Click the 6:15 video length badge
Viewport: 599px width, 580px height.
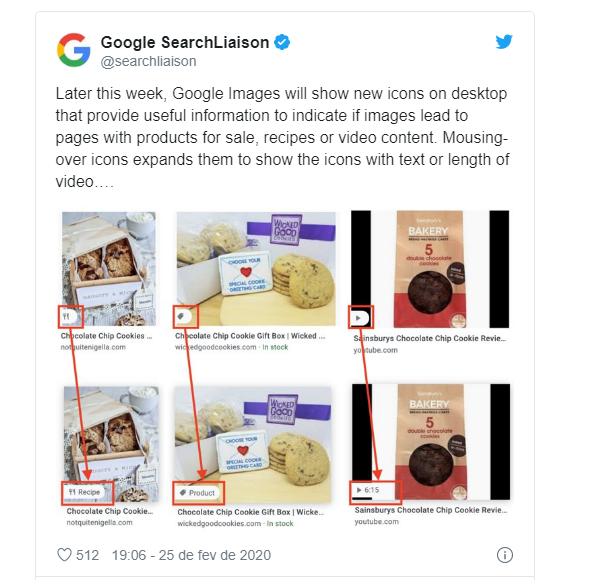coord(368,490)
